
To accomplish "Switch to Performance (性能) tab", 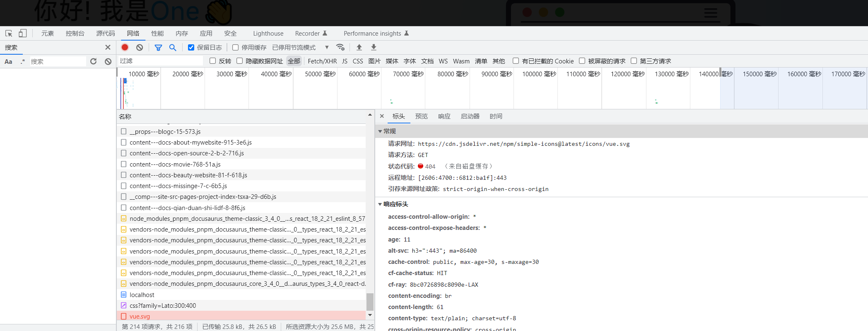I will click(157, 34).
